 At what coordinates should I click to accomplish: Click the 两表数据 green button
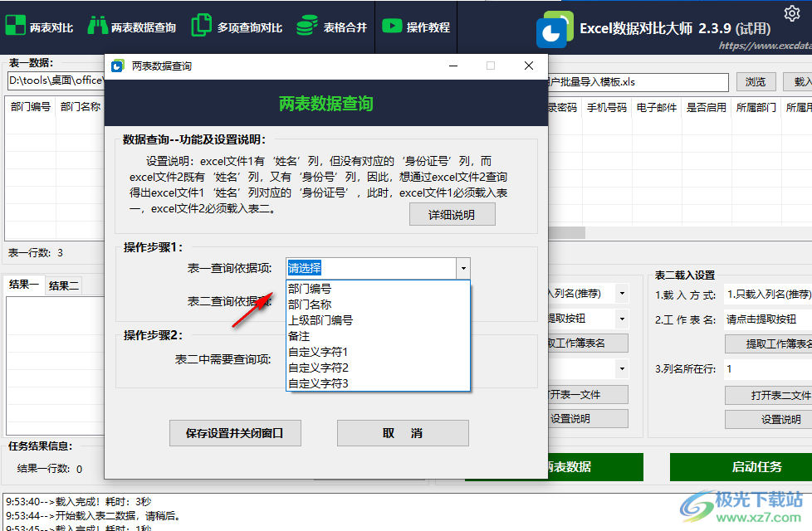(595, 467)
